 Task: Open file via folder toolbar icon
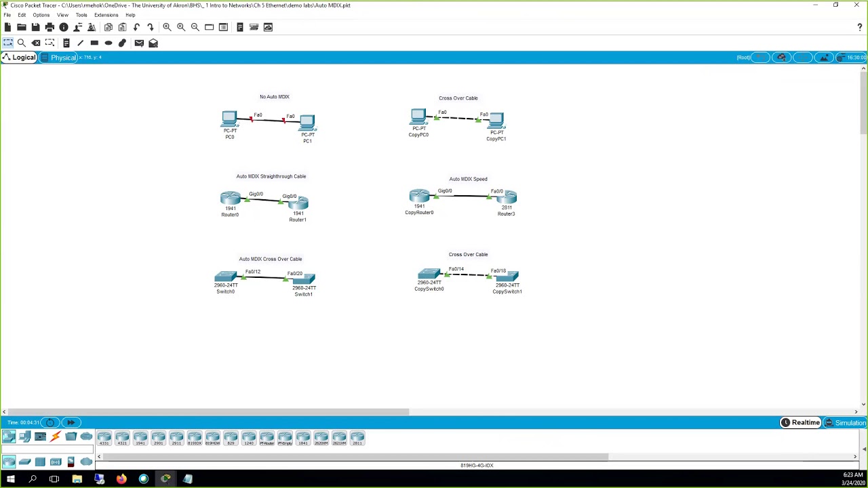pos(22,27)
